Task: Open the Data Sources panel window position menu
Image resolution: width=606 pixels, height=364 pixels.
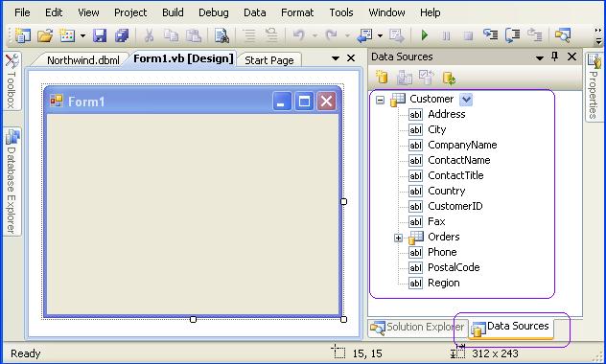Action: (x=540, y=57)
